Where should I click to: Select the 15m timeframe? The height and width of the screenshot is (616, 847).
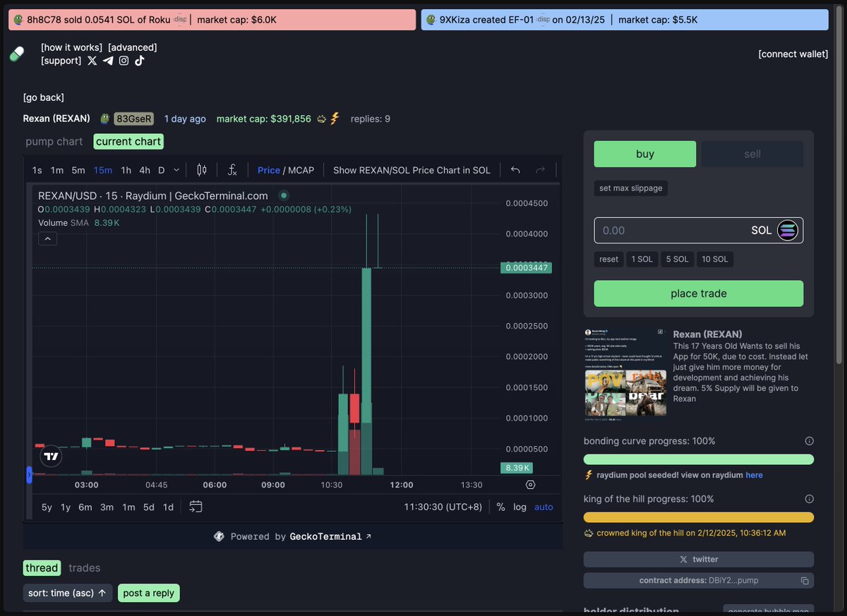point(103,170)
